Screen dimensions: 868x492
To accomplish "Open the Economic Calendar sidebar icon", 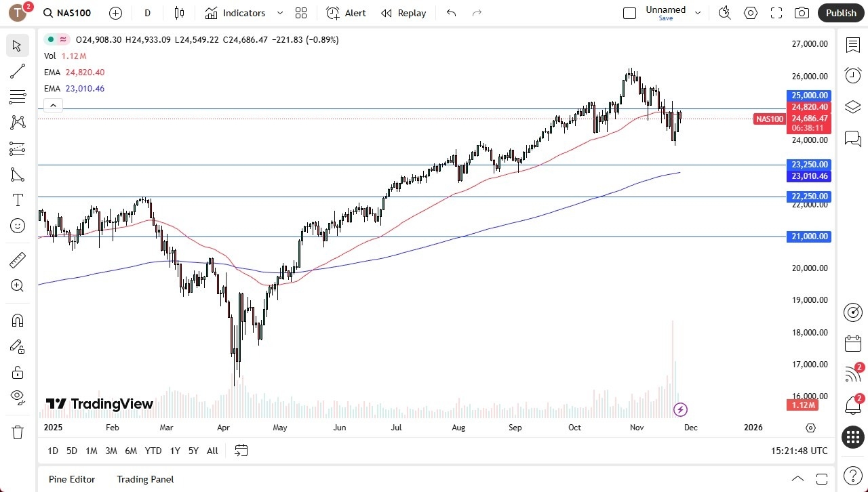I will point(852,343).
